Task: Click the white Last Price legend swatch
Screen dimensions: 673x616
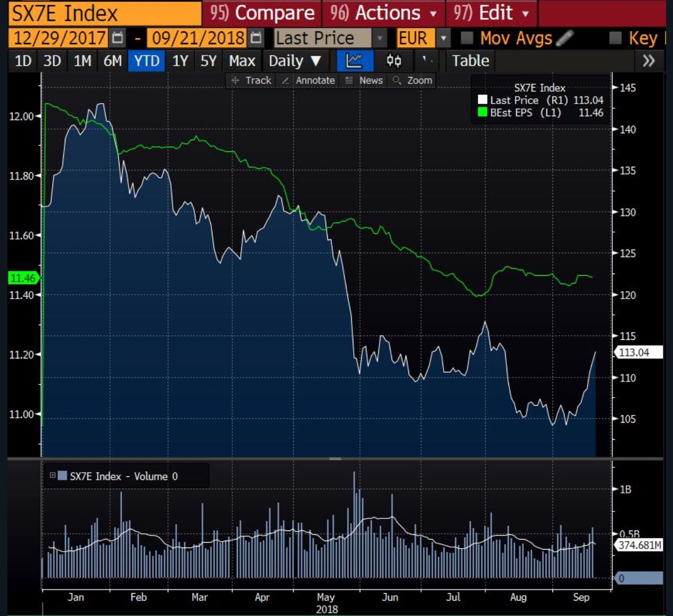Action: tap(482, 100)
